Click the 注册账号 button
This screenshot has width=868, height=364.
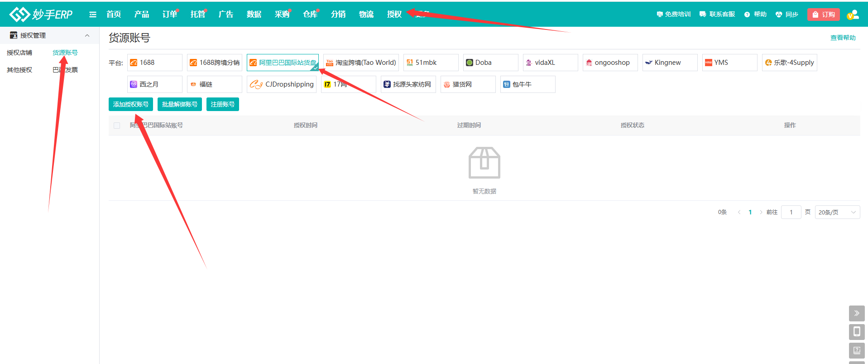[223, 104]
